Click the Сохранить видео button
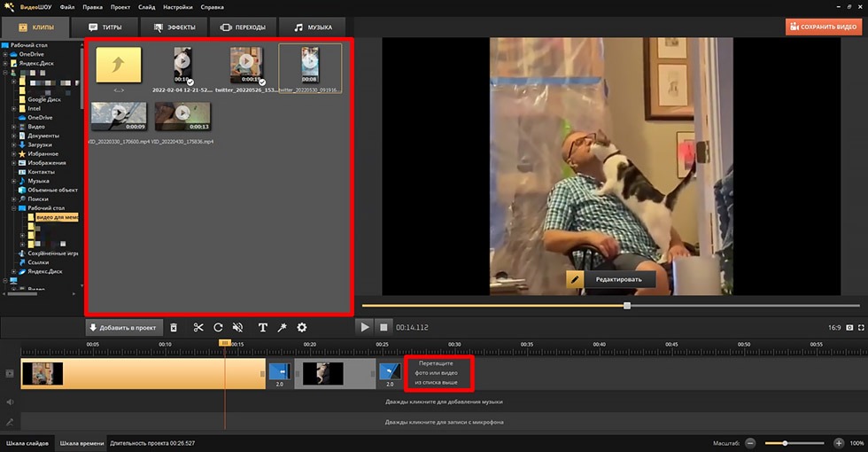Viewport: 868px width, 452px height. click(824, 27)
